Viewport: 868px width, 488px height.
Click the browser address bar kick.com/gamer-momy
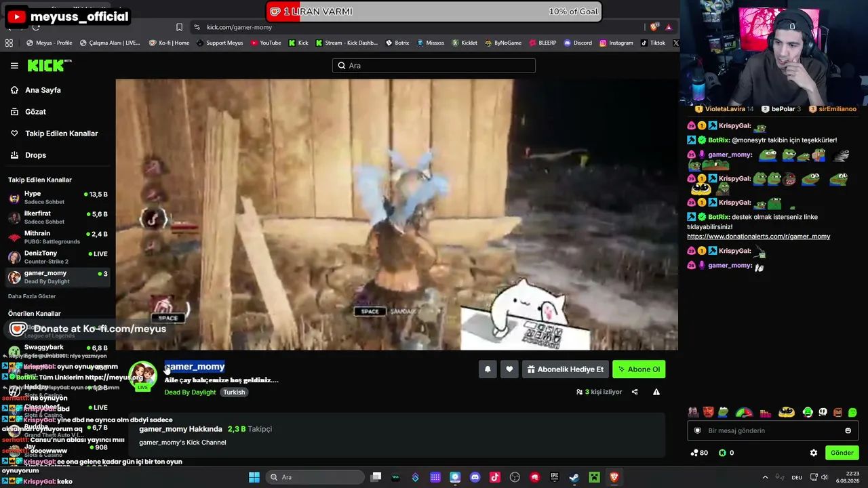[x=239, y=27]
